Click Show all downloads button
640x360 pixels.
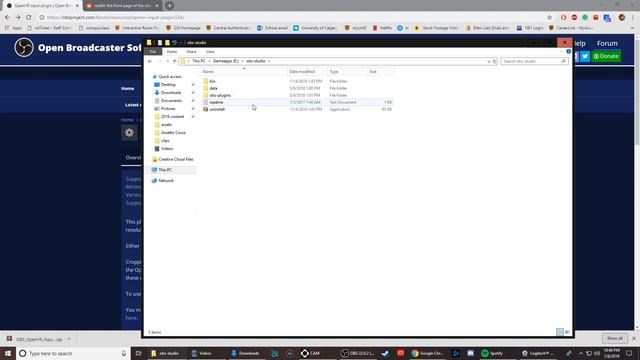click(x=615, y=338)
